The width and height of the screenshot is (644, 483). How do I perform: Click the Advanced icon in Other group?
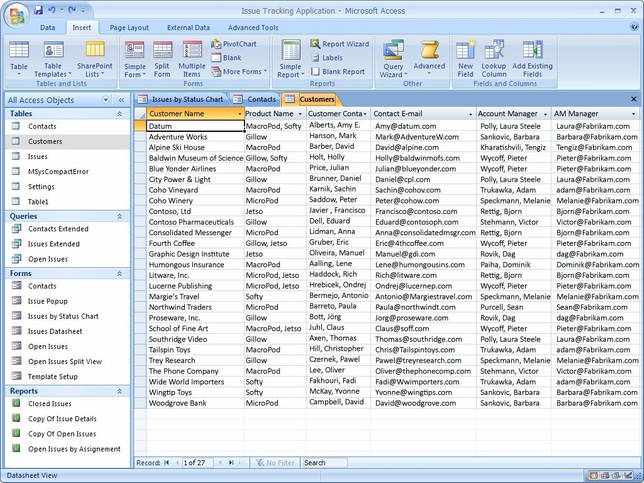tap(429, 58)
